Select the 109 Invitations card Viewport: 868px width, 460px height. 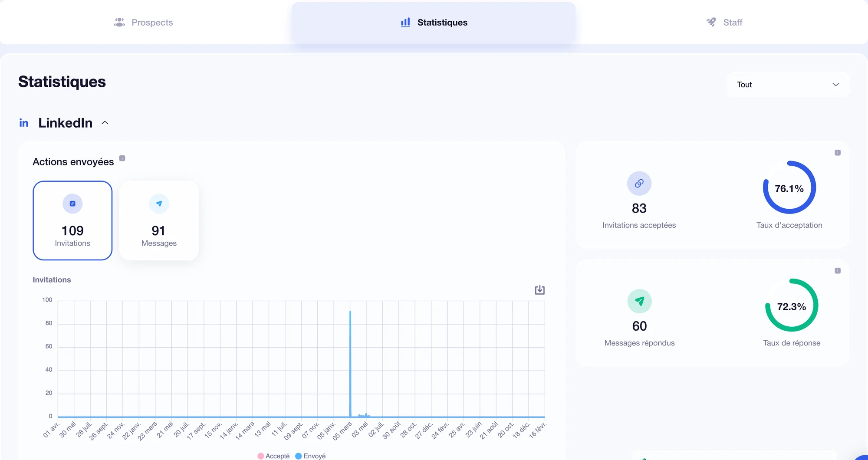72,220
